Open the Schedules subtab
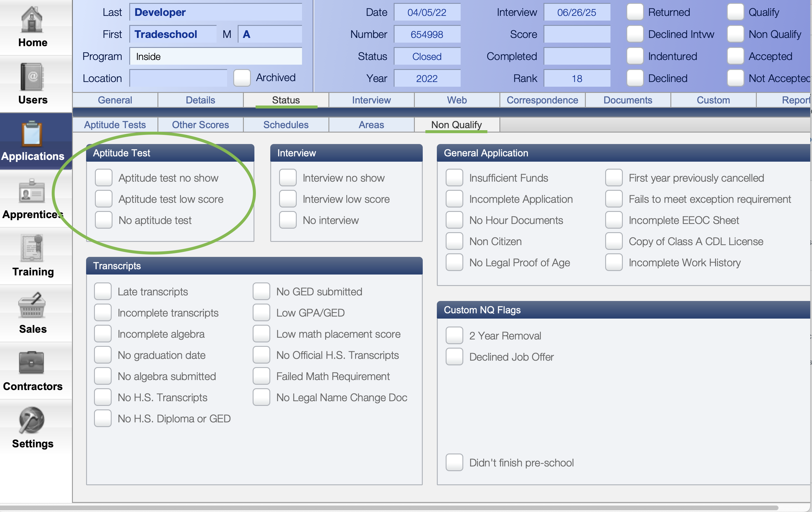The image size is (812, 512). coord(286,125)
